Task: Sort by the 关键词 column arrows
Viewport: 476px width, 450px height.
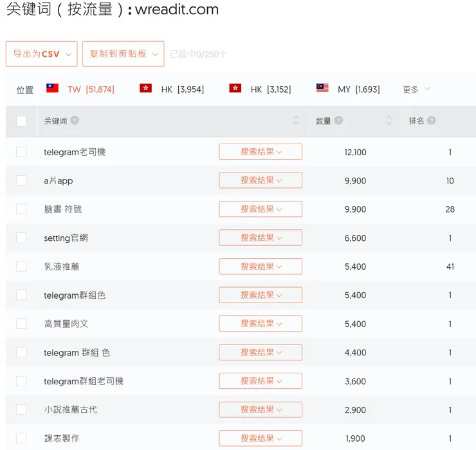Action: [x=296, y=120]
